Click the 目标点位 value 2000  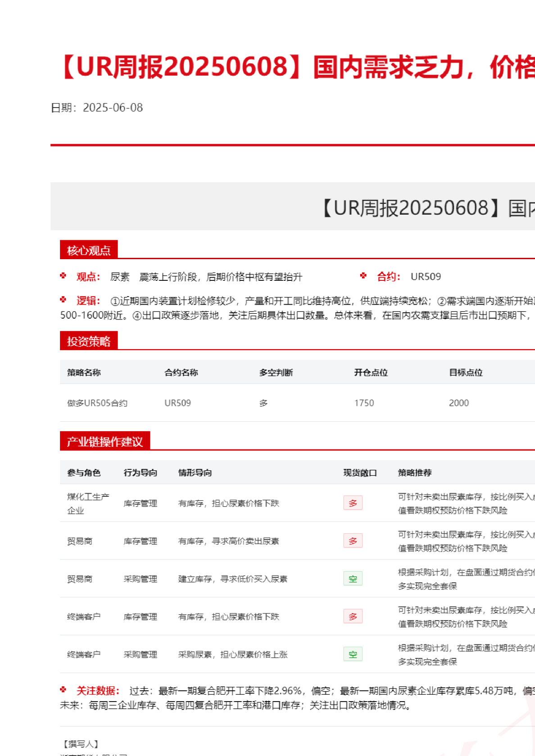458,403
